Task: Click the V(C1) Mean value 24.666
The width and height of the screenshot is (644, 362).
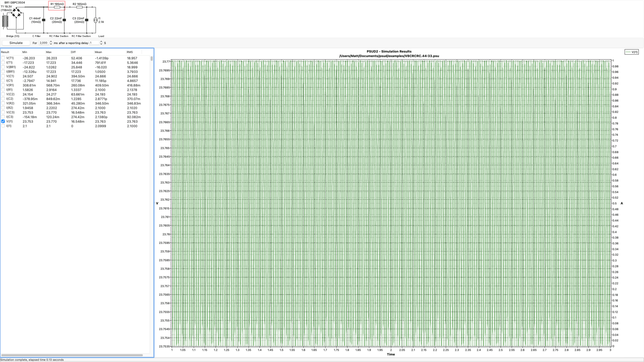Action: 100,76
